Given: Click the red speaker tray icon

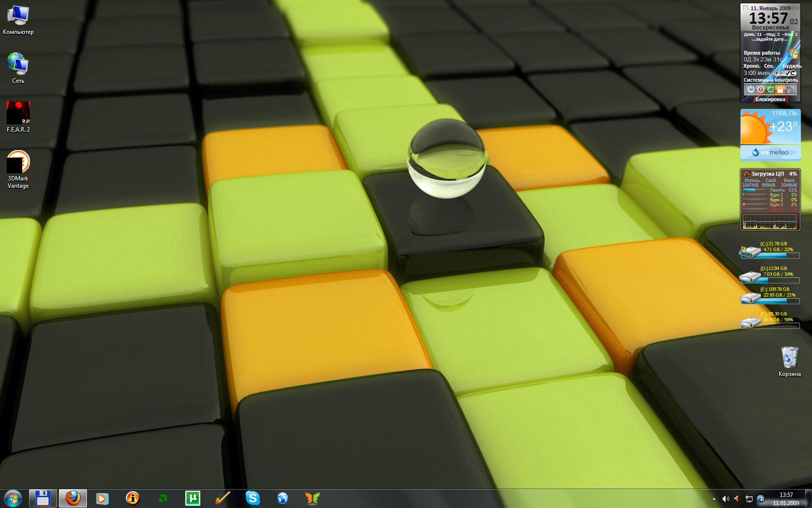Looking at the screenshot, I should click(x=737, y=499).
